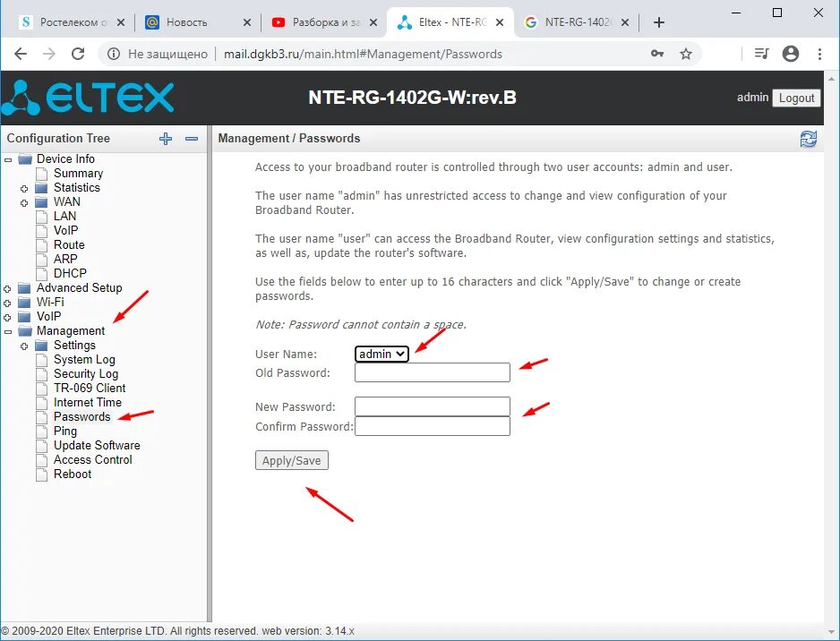This screenshot has width=840, height=641.
Task: Expand all with the plus icon in Configuration Tree
Action: point(166,139)
